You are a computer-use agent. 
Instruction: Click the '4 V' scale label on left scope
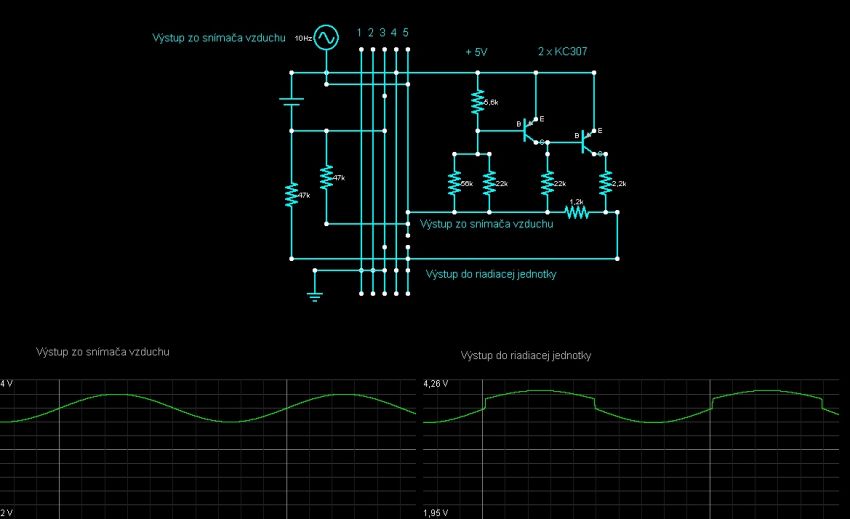click(x=7, y=383)
